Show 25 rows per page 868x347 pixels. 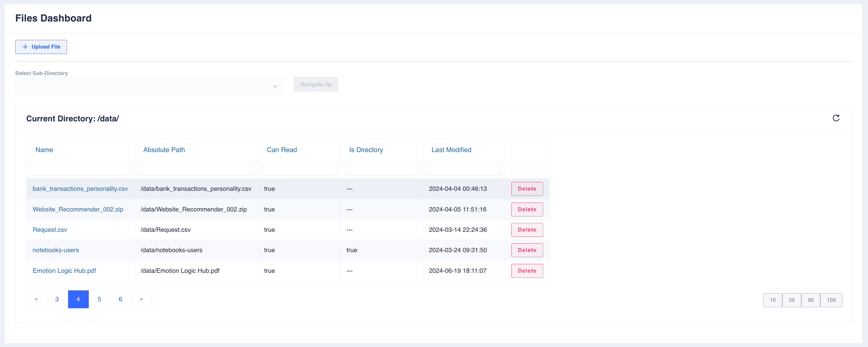(x=792, y=300)
